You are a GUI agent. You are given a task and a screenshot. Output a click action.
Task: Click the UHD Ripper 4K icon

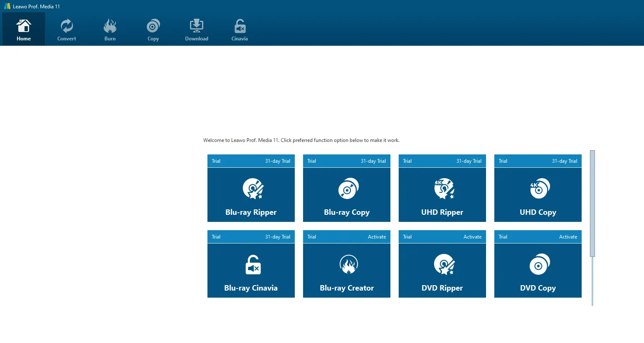coord(444,189)
